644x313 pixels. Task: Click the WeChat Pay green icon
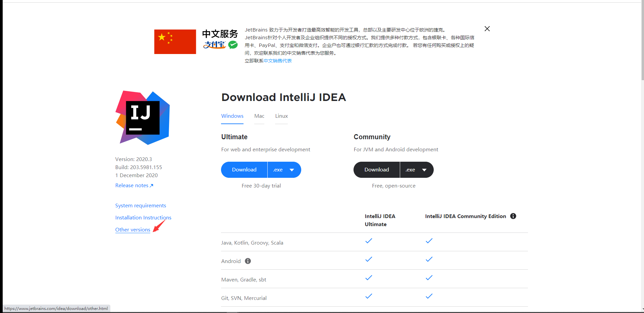pyautogui.click(x=233, y=45)
